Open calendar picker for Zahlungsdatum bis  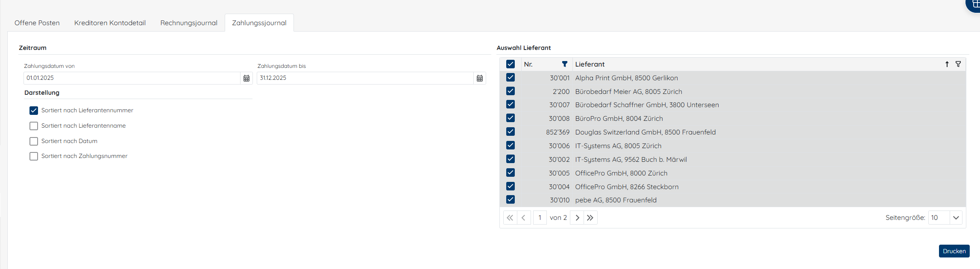click(x=480, y=78)
